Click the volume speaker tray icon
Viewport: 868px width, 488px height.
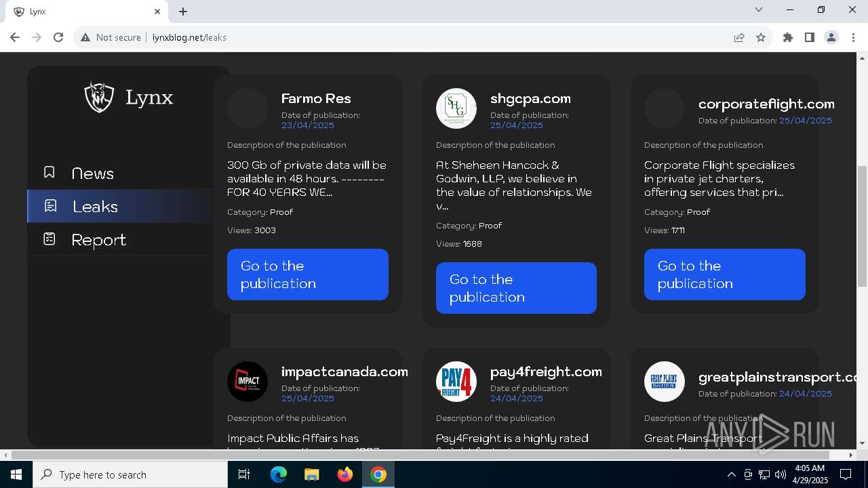tap(781, 474)
